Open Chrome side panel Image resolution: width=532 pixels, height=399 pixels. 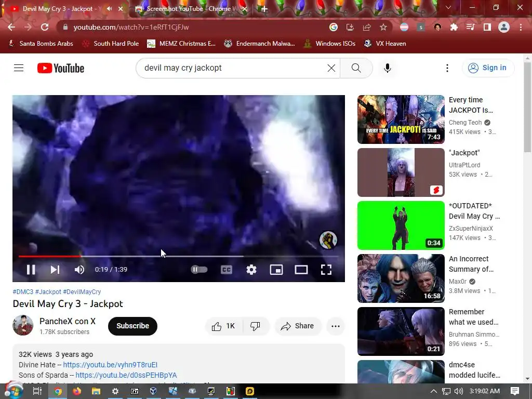pyautogui.click(x=487, y=27)
